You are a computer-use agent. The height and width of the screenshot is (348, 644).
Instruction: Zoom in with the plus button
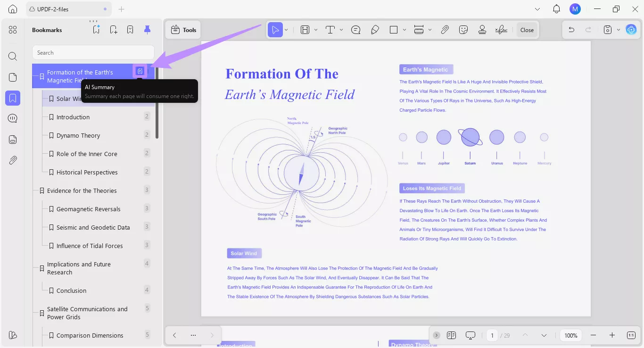(x=612, y=335)
